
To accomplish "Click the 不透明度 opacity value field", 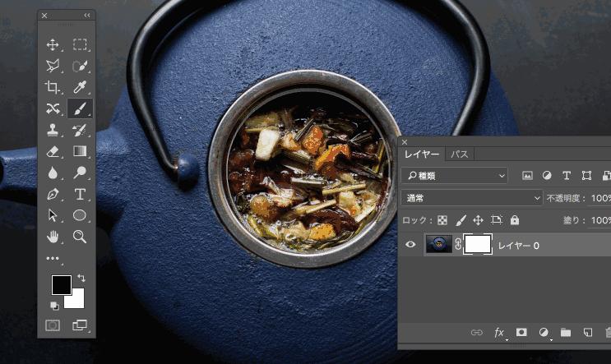I will (600, 198).
